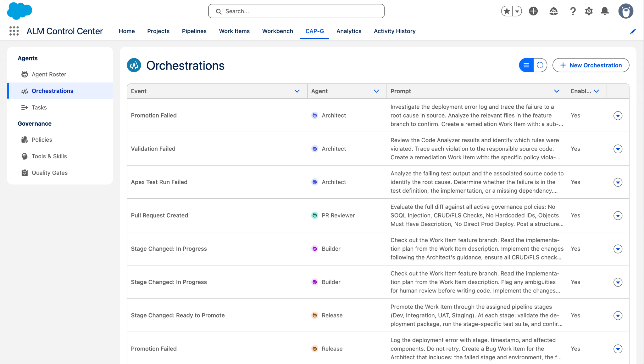This screenshot has height=364, width=644.
Task: Click the prompt starting 'Promote the Work Item'
Action: (477, 315)
